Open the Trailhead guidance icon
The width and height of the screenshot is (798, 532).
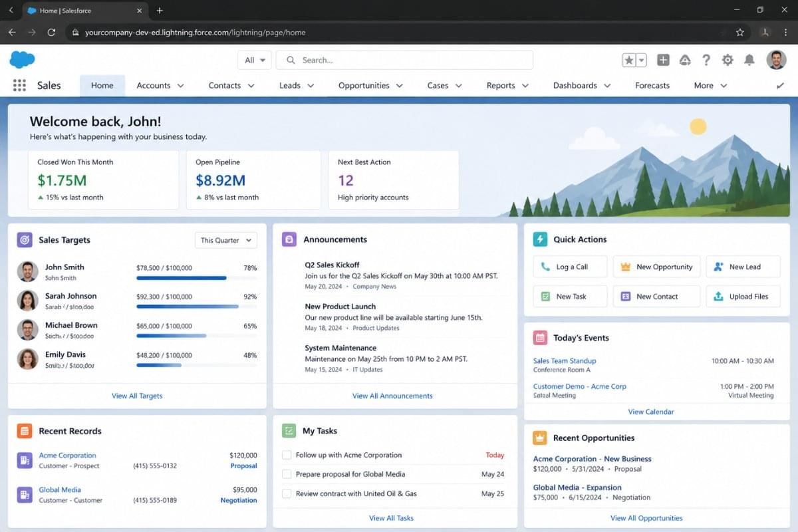click(x=685, y=60)
